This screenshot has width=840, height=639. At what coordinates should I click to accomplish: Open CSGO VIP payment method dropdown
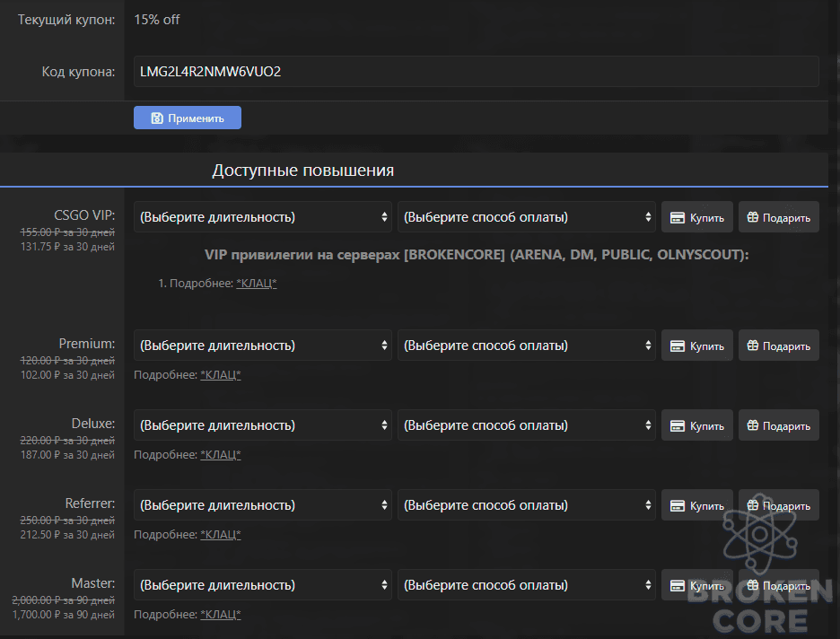526,217
